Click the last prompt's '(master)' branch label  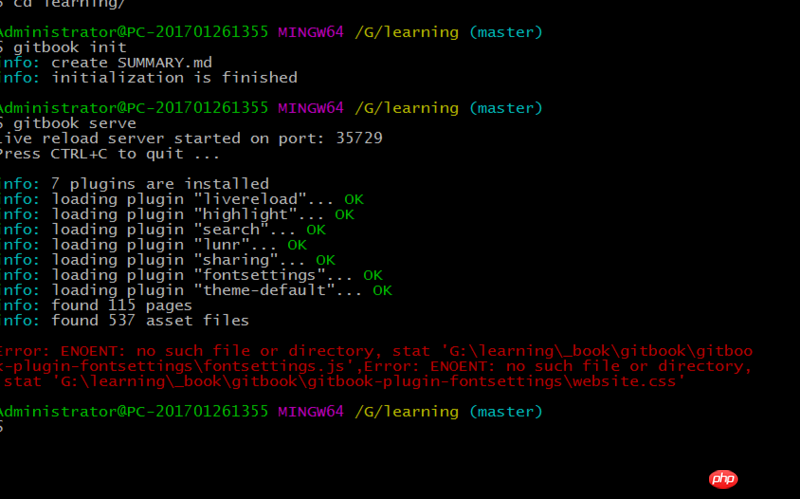506,412
